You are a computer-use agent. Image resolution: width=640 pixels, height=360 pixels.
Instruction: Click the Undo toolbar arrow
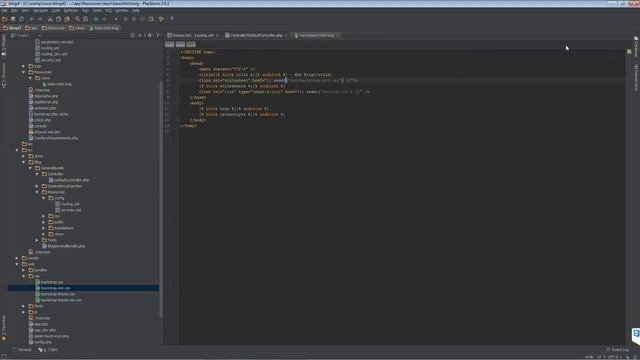(x=31, y=19)
